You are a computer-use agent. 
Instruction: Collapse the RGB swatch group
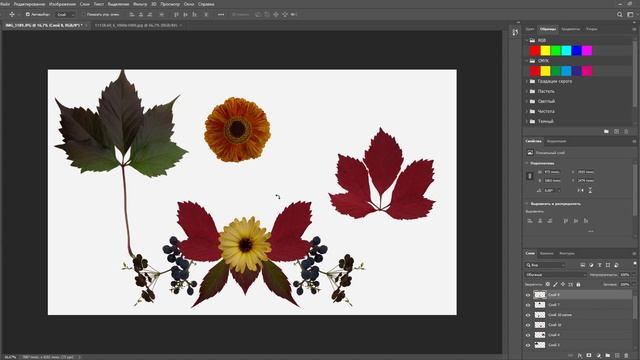(x=527, y=40)
